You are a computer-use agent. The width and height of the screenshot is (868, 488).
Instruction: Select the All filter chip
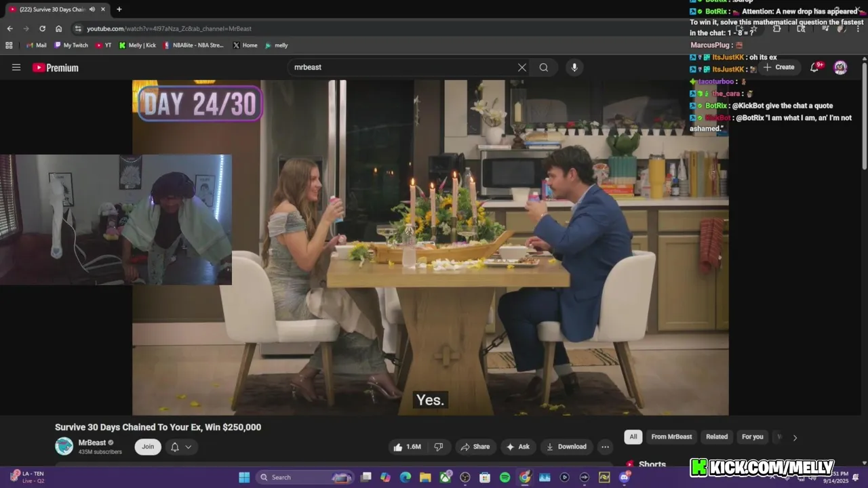point(633,437)
